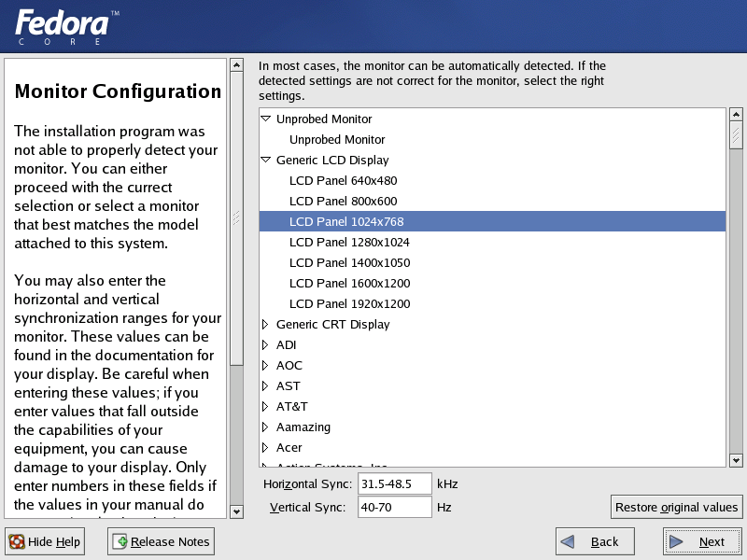Proceed with the Next button

[x=702, y=541]
